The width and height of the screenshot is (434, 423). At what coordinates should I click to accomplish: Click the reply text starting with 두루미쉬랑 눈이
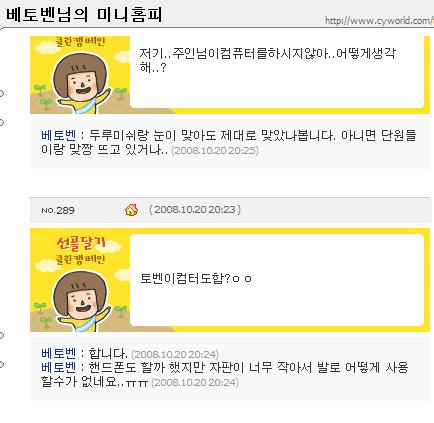(x=229, y=142)
